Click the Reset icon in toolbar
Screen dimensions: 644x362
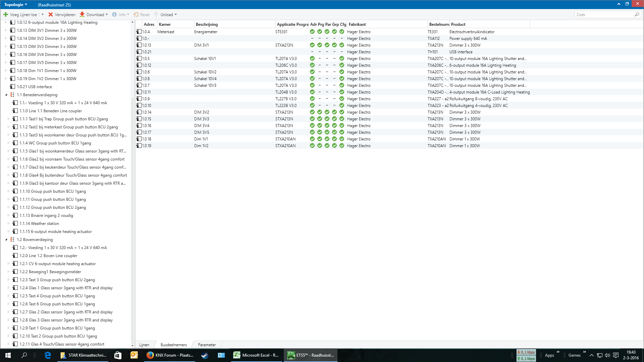(x=136, y=14)
